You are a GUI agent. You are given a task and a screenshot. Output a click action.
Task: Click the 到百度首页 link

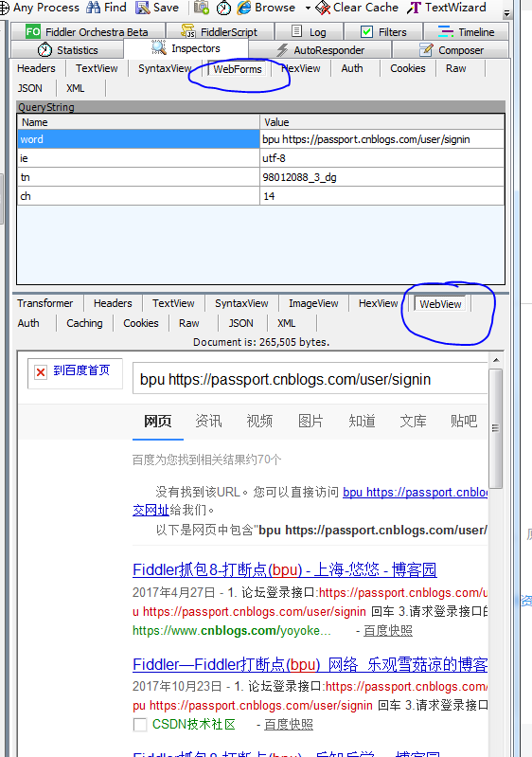81,370
